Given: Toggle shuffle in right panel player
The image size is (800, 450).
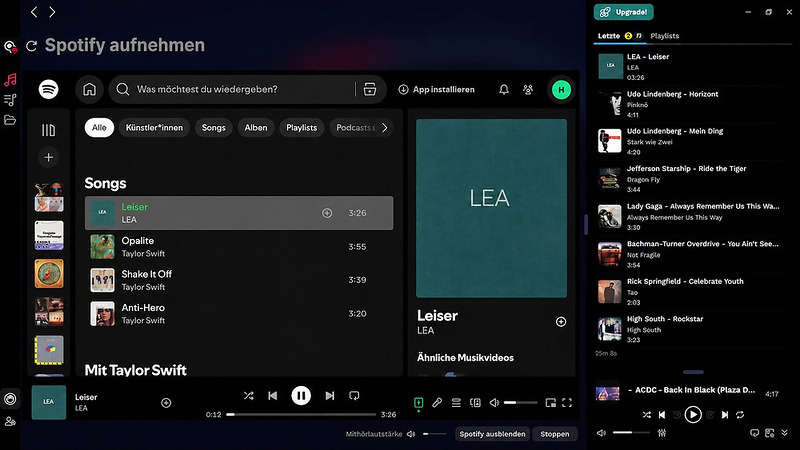Looking at the screenshot, I should 646,415.
